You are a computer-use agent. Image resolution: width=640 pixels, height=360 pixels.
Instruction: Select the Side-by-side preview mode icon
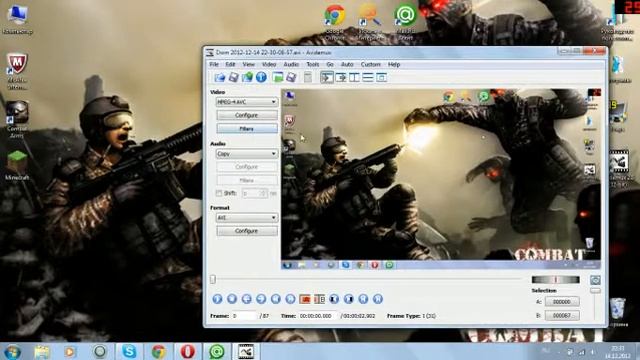(x=354, y=77)
